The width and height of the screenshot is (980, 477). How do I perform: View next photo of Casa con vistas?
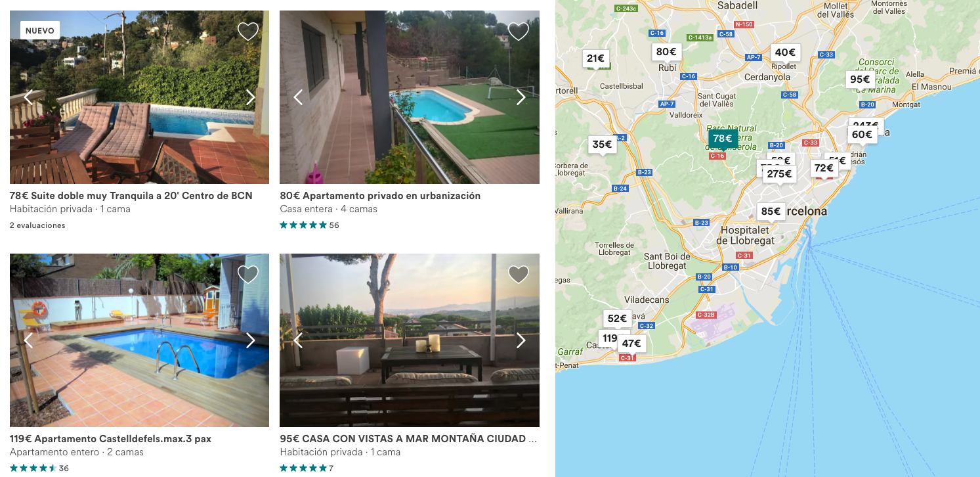click(521, 340)
